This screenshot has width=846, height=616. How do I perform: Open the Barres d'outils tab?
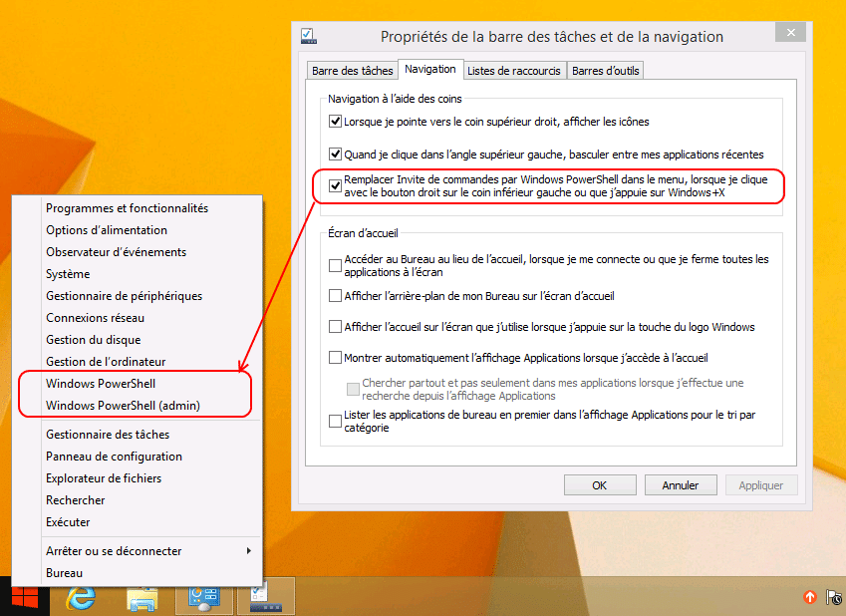tap(606, 71)
